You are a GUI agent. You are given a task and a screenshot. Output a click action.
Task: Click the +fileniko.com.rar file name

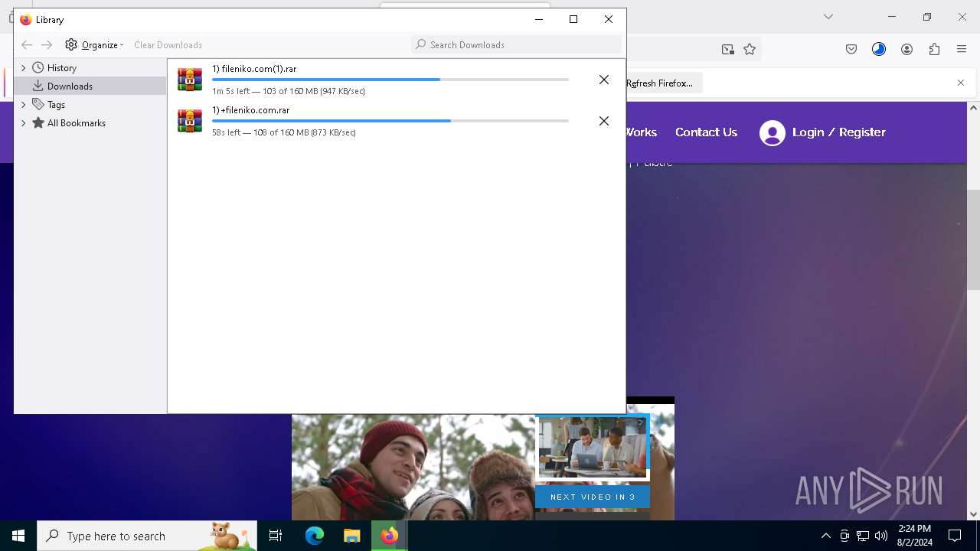coord(251,110)
